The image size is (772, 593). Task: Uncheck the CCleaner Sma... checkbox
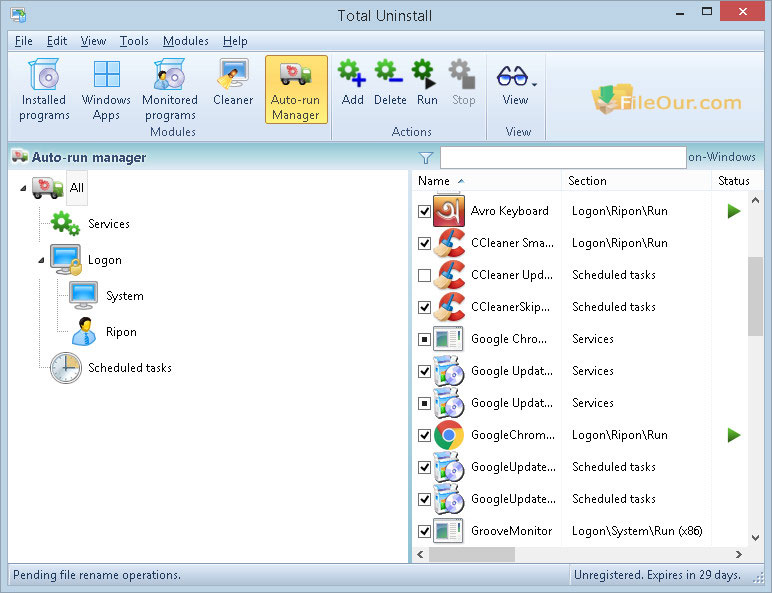coord(424,243)
